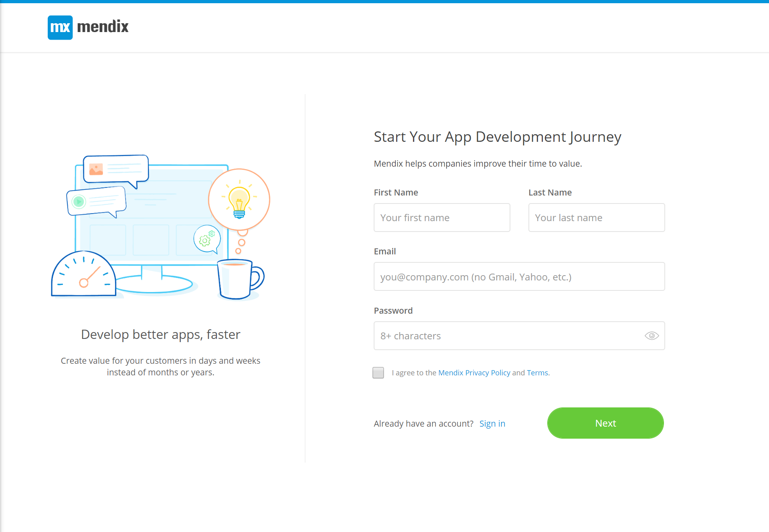Toggle password visibility eye icon
769x532 pixels.
(652, 336)
